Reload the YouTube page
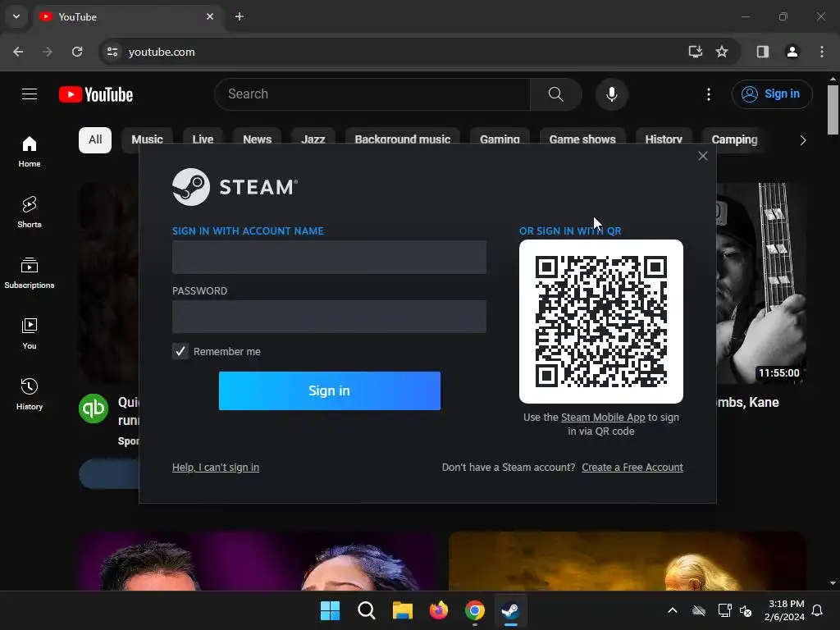 (x=77, y=52)
